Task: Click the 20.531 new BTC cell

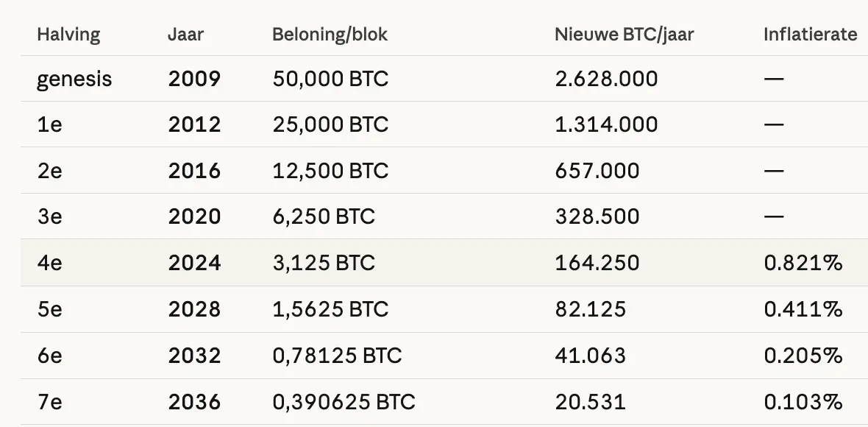Action: pos(591,402)
